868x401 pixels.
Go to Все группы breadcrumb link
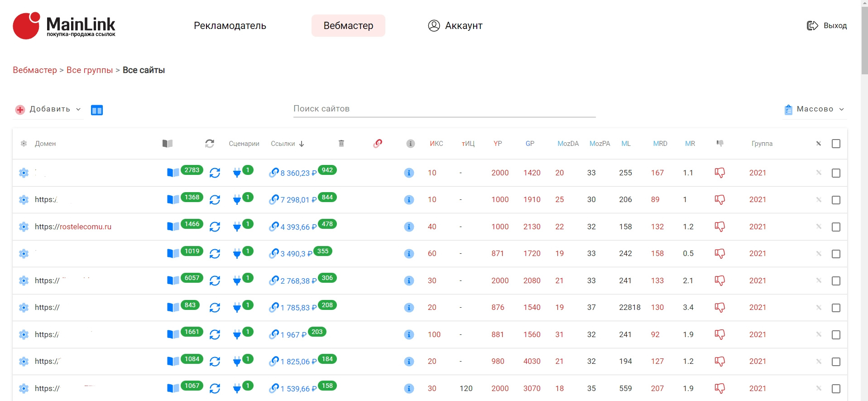point(90,70)
